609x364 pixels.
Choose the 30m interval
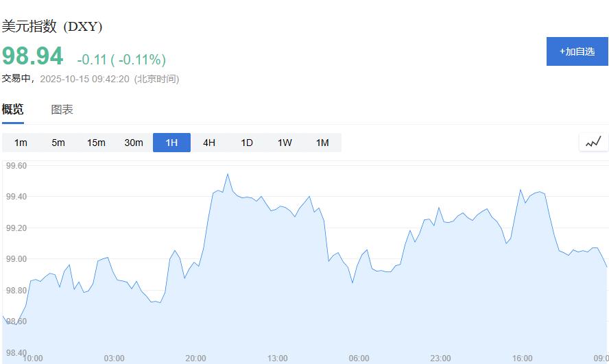[134, 143]
